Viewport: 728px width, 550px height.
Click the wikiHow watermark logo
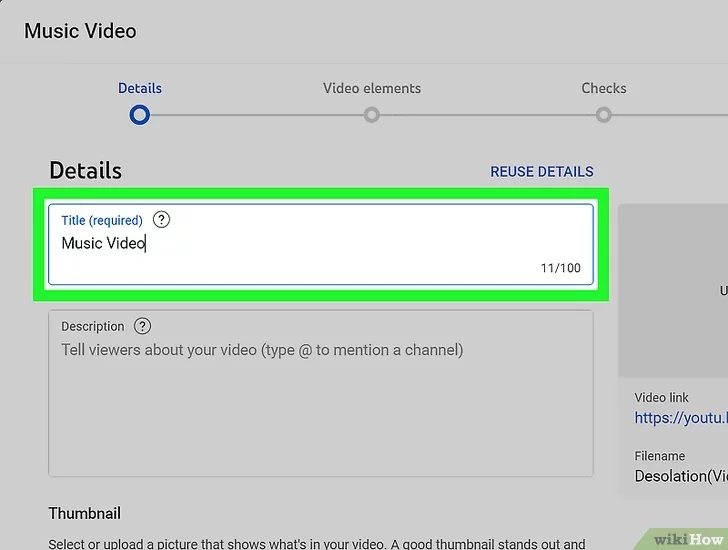(x=688, y=538)
